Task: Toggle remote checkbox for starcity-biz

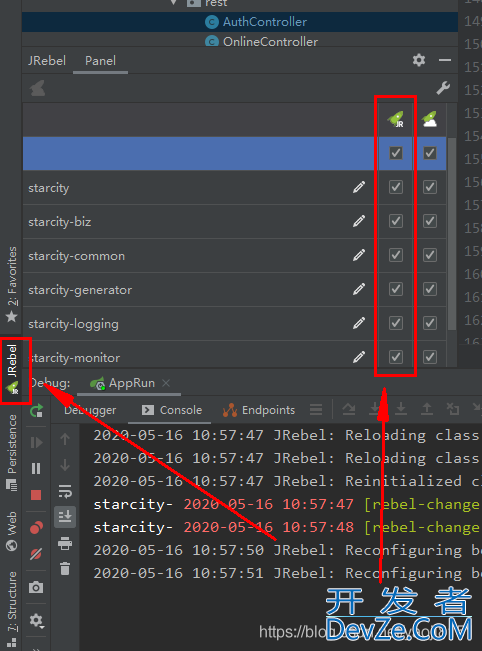Action: [x=430, y=221]
